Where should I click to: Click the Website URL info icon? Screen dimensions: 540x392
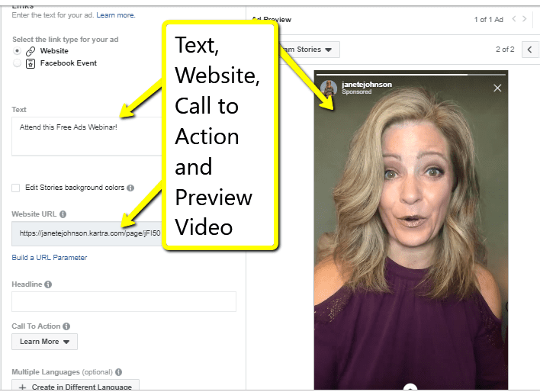point(63,215)
